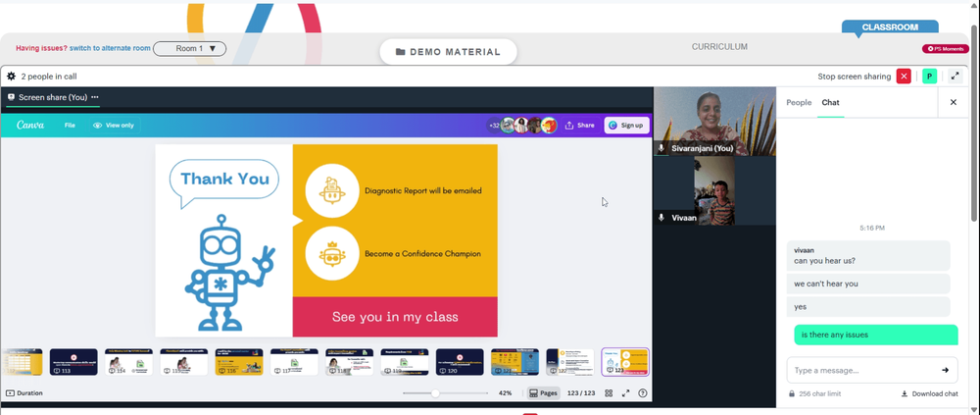This screenshot has width=980, height=415.
Task: Open the DEMO MATERIAL tab
Action: click(448, 52)
